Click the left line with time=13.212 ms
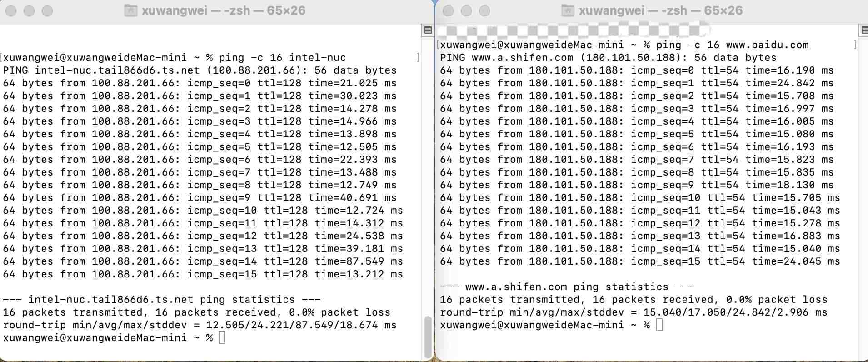The width and height of the screenshot is (868, 362). click(x=203, y=274)
